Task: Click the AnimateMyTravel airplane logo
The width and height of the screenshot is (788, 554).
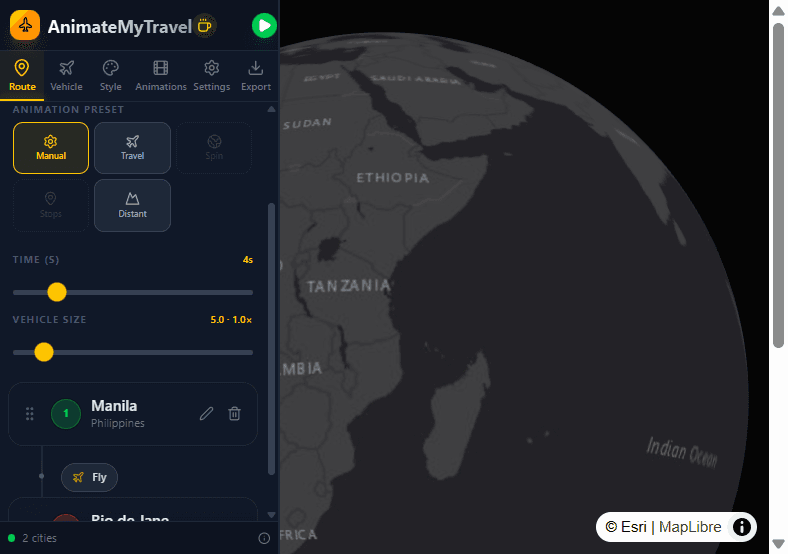Action: pyautogui.click(x=25, y=25)
